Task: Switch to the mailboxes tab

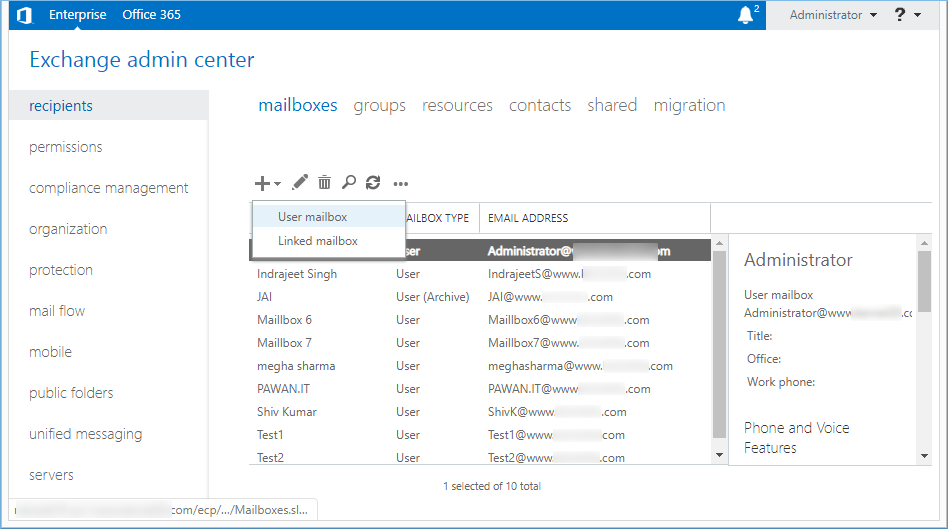Action: 297,105
